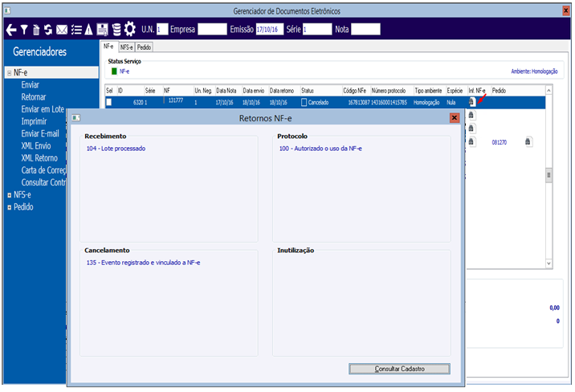Click the green NF-e service status indicator
The height and width of the screenshot is (392, 575).
click(114, 71)
